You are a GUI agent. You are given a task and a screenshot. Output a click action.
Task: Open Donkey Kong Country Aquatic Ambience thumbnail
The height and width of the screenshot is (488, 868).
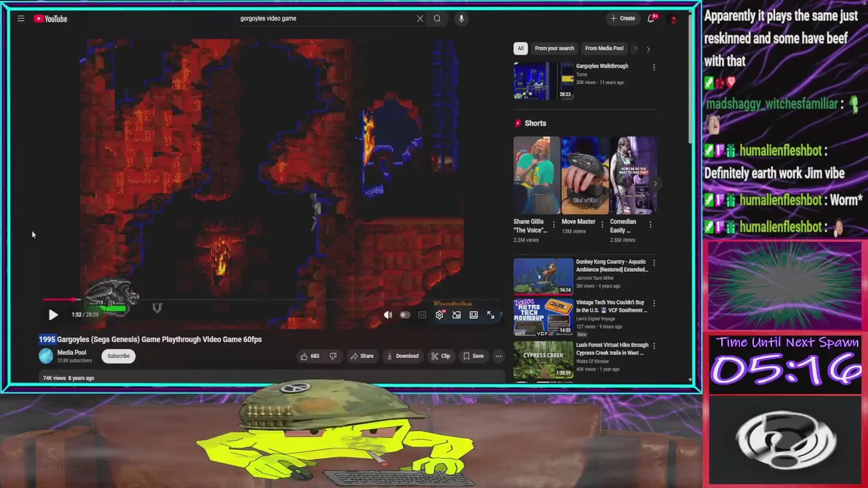[x=543, y=276]
